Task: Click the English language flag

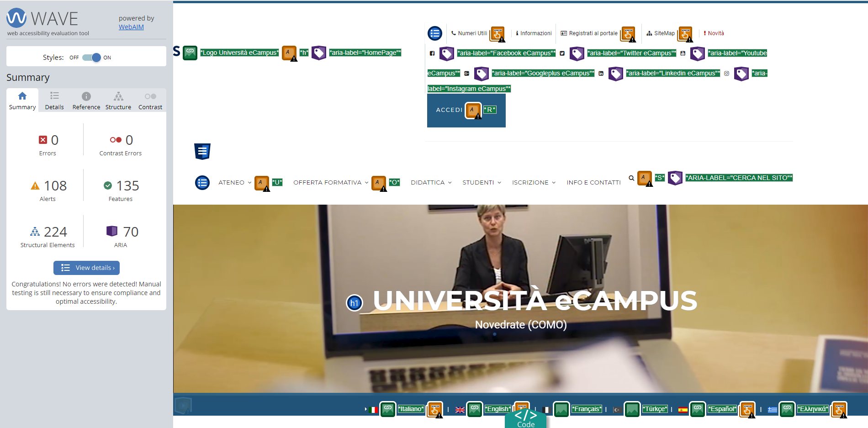Action: 460,410
